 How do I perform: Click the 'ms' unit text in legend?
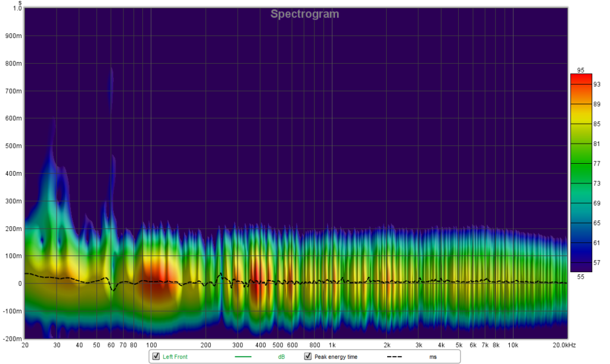433,357
